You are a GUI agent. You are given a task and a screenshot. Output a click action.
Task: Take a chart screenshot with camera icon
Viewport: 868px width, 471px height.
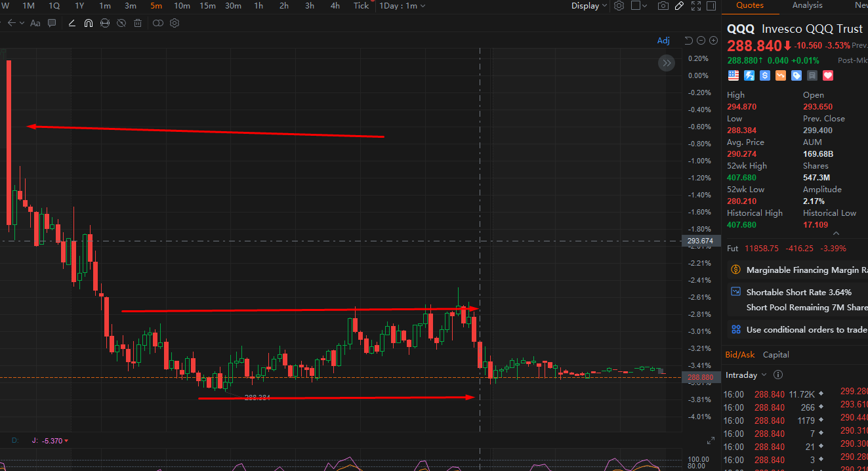(663, 6)
